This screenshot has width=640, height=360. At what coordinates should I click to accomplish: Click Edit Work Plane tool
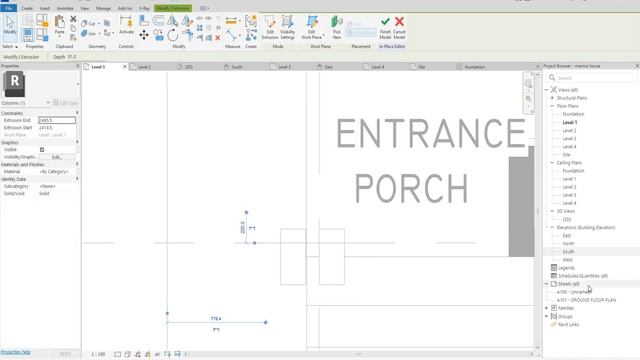point(312,27)
